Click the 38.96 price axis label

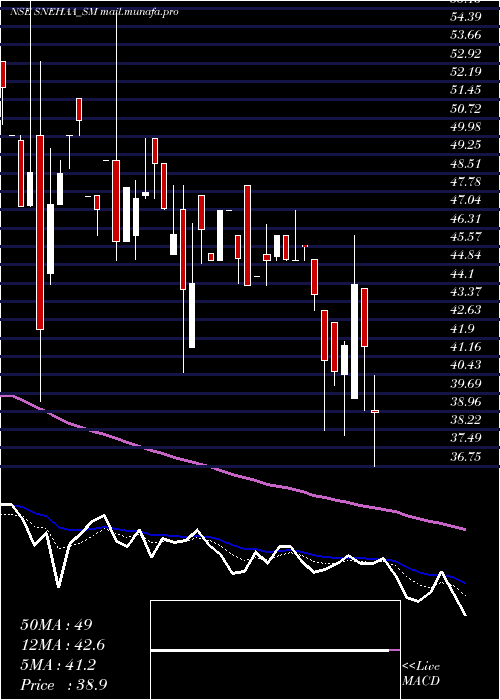coord(464,401)
